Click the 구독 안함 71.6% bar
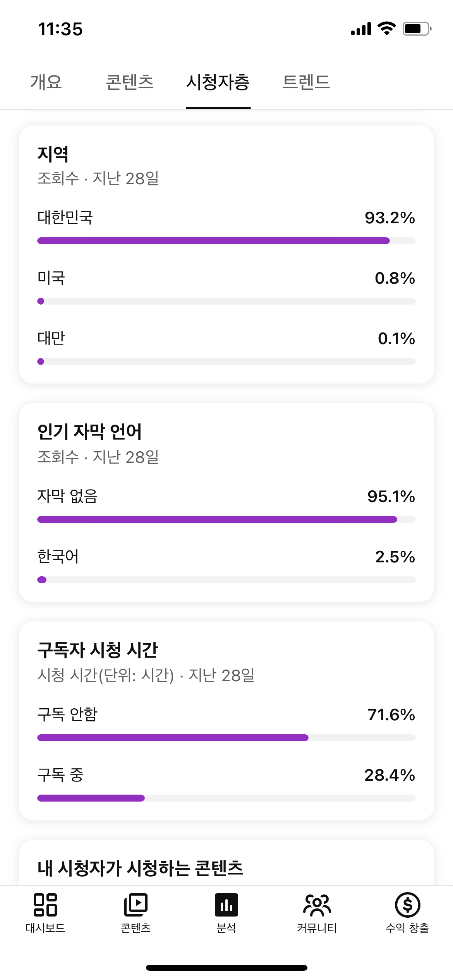 click(226, 738)
